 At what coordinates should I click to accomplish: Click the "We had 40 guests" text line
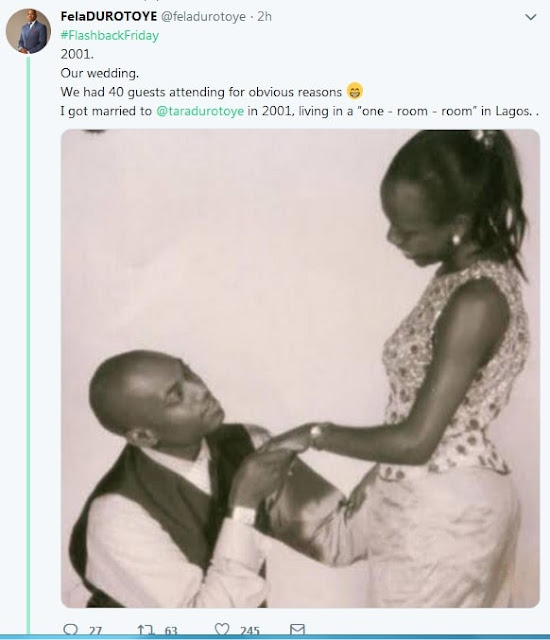[201, 92]
